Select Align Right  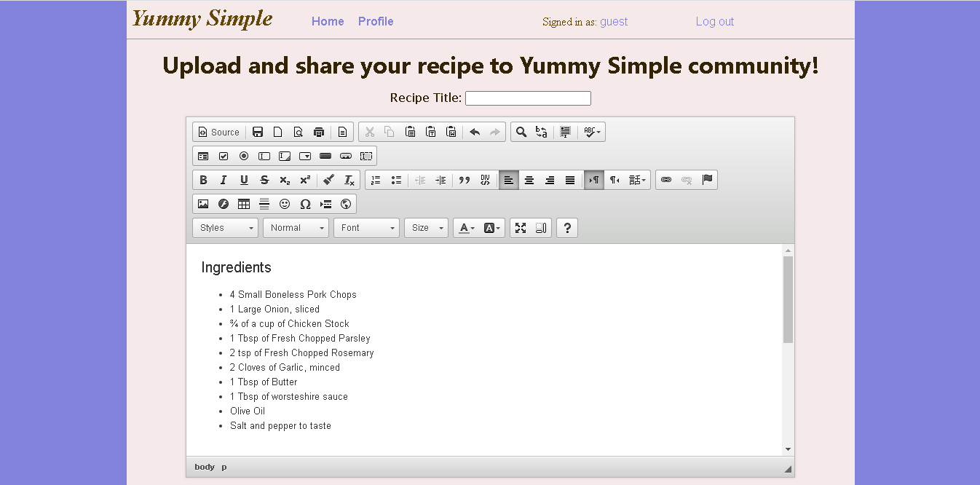(x=550, y=180)
